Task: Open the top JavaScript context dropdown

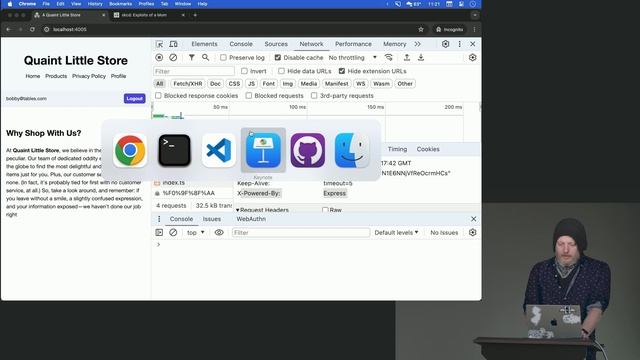Action: click(196, 232)
